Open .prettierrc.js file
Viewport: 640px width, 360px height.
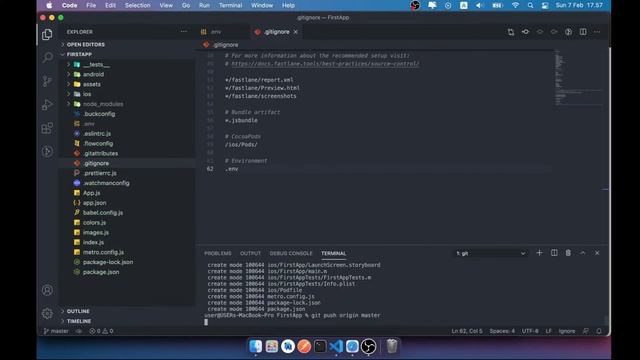tap(100, 173)
